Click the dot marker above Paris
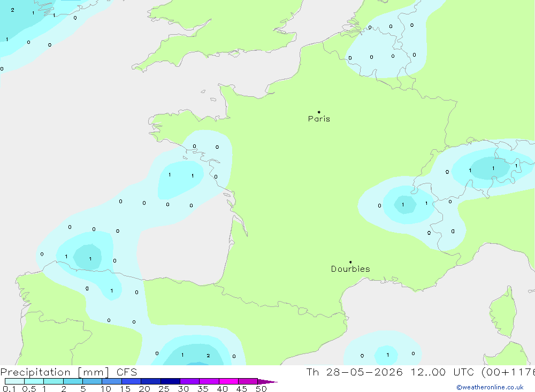The width and height of the screenshot is (535, 392). (x=319, y=112)
